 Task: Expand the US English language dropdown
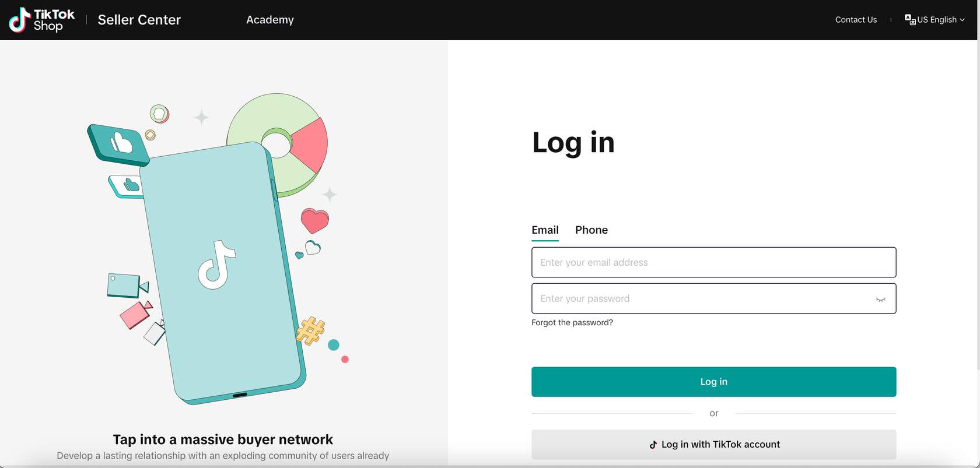coord(935,20)
